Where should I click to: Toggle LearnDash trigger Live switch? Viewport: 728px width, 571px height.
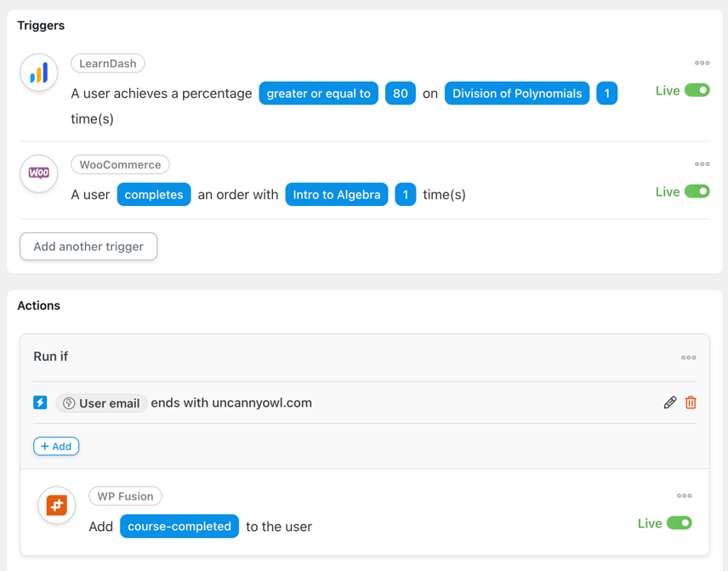(697, 90)
